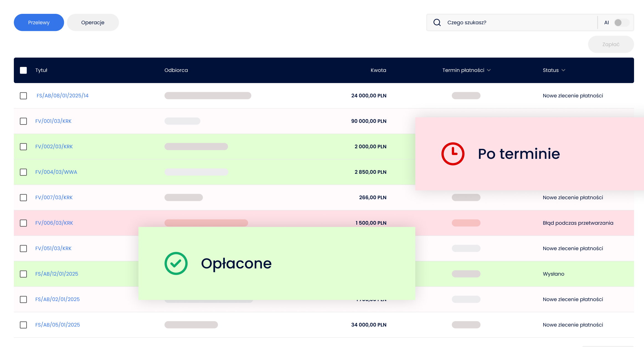Click the Po terminie label
Screen dimensions: 644x347
(519, 154)
